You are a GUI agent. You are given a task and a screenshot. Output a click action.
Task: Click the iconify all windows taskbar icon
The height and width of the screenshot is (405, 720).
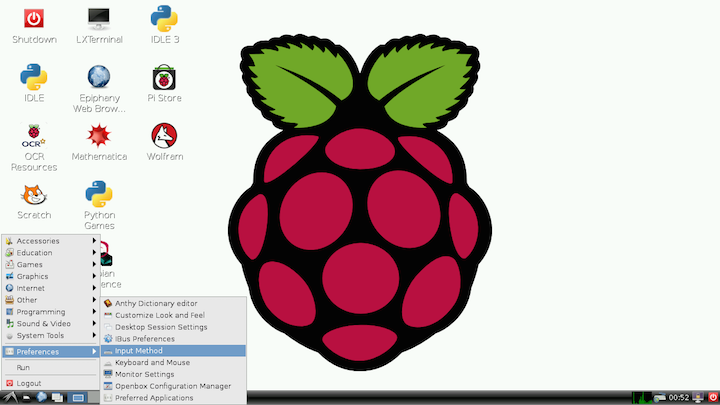coord(57,398)
